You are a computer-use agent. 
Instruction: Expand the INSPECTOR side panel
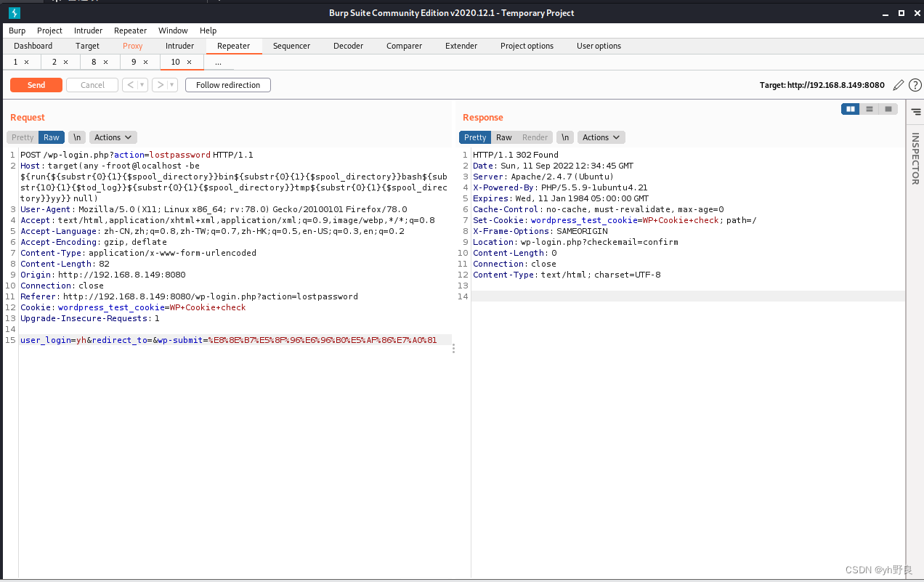915,158
